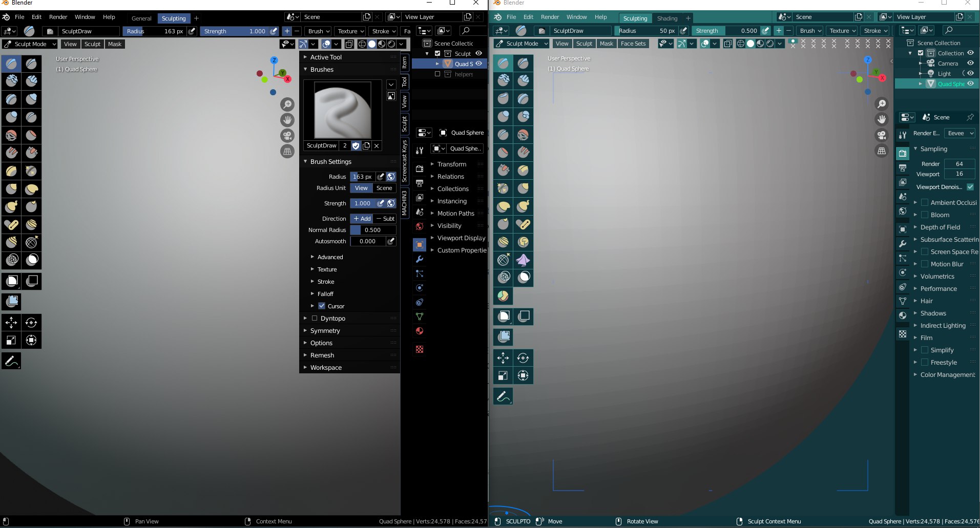Adjust Normal Radius slider
This screenshot has width=980, height=528.
click(x=373, y=230)
